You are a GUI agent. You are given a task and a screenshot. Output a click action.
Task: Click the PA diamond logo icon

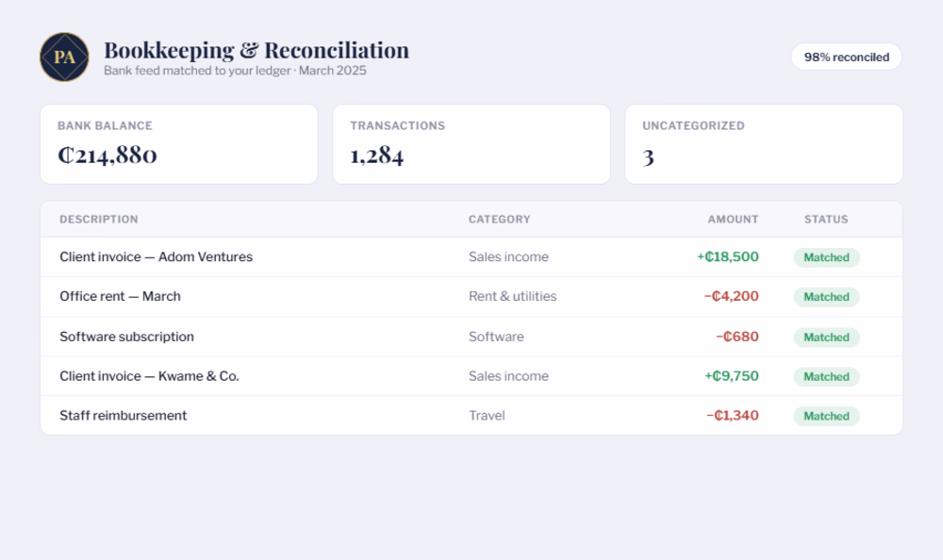(64, 58)
